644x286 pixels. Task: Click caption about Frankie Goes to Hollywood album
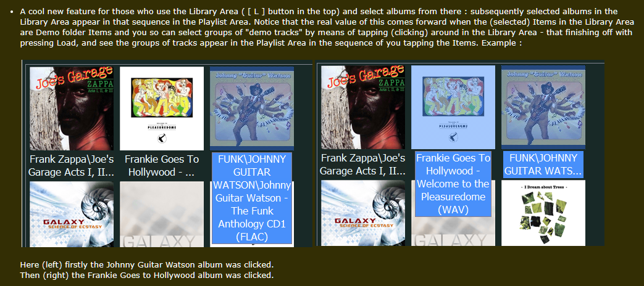click(x=146, y=275)
